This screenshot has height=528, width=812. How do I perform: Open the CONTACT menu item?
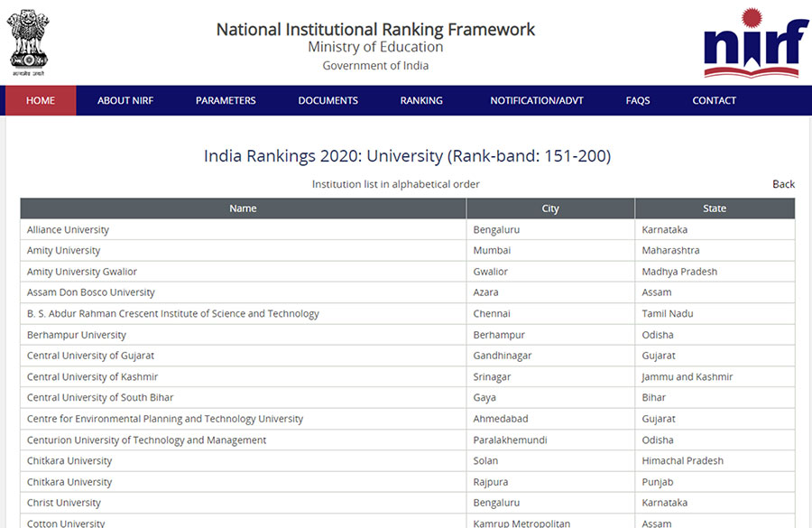coord(715,100)
